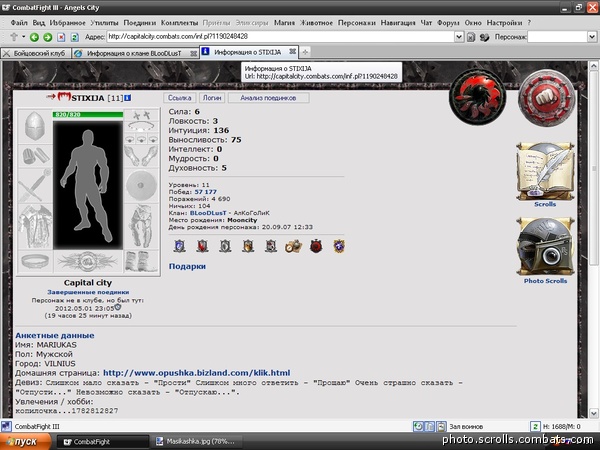Open dropdown arrow beside up-arrow icon
The image size is (600, 450).
[x=23, y=37]
